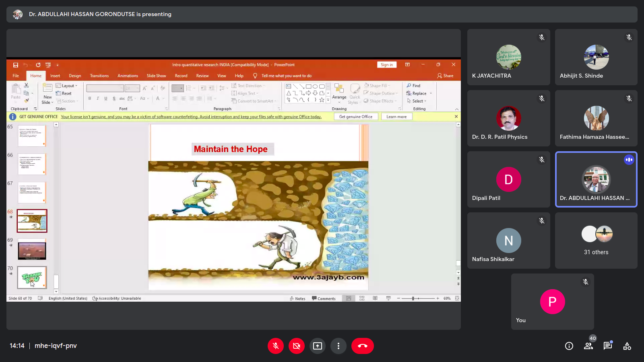Open the Design ribbon tab
The width and height of the screenshot is (644, 362).
click(x=75, y=76)
